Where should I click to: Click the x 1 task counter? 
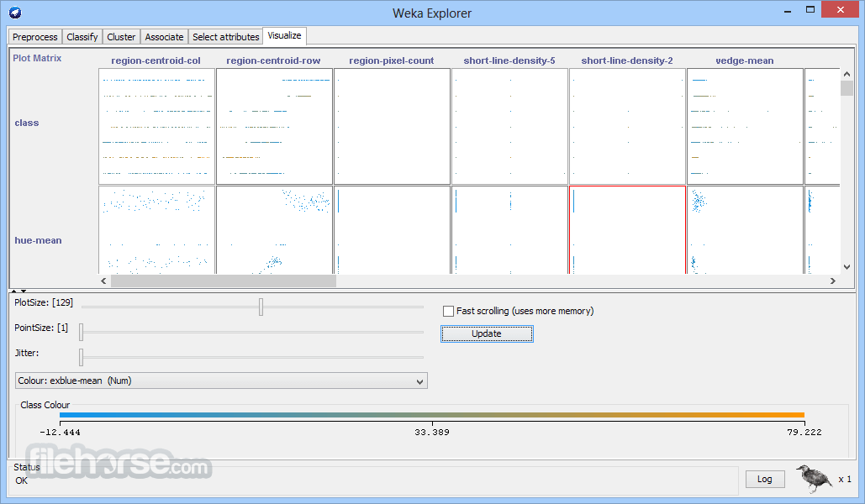[x=845, y=479]
